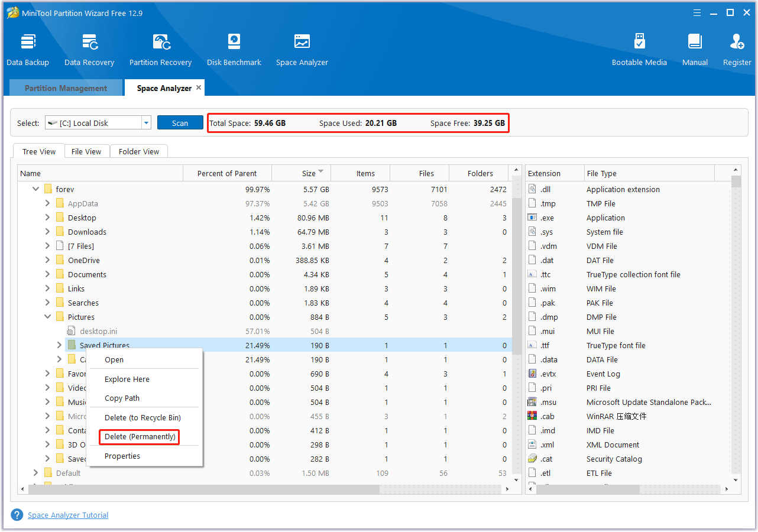Click the blue help question mark icon

tap(17, 515)
